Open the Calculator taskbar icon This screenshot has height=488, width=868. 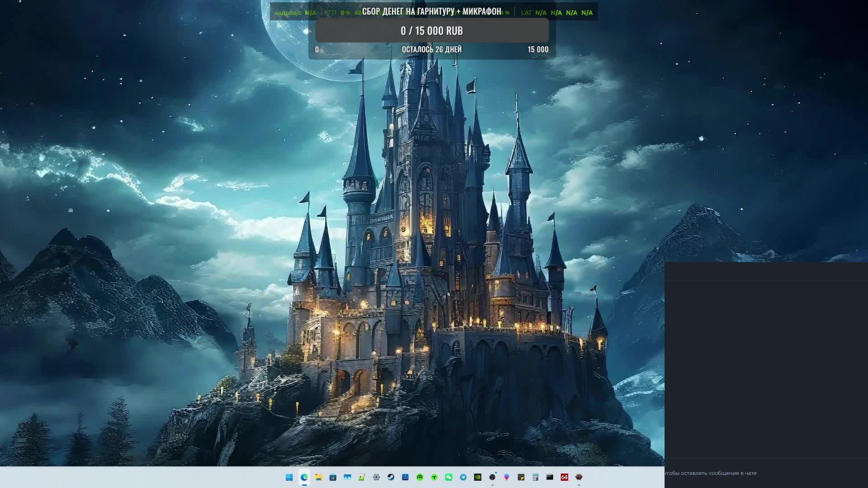(536, 477)
